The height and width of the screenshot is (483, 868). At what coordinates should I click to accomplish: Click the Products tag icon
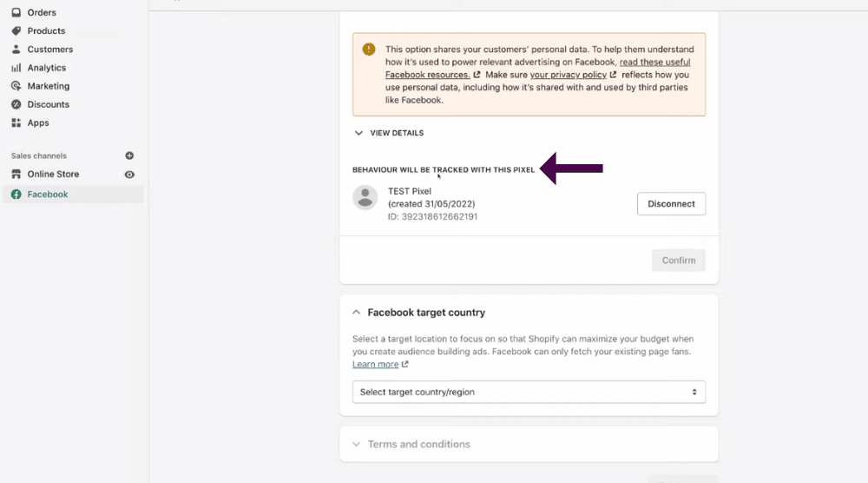[x=16, y=30]
